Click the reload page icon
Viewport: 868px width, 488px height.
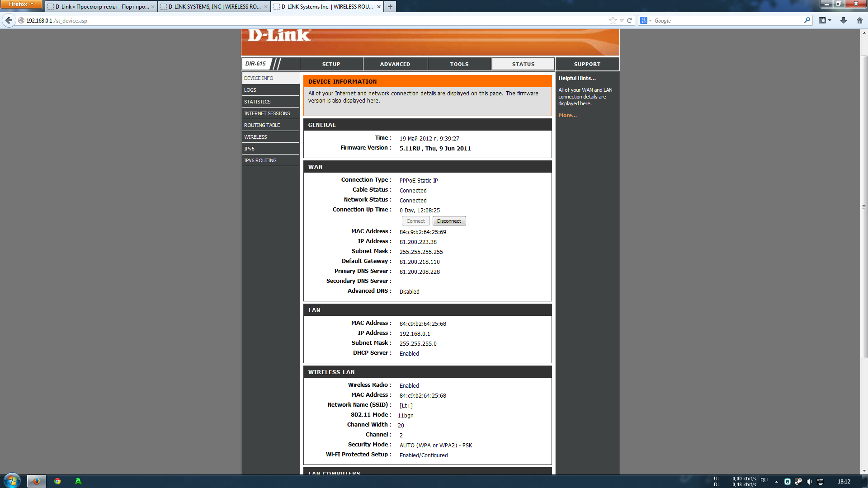629,20
